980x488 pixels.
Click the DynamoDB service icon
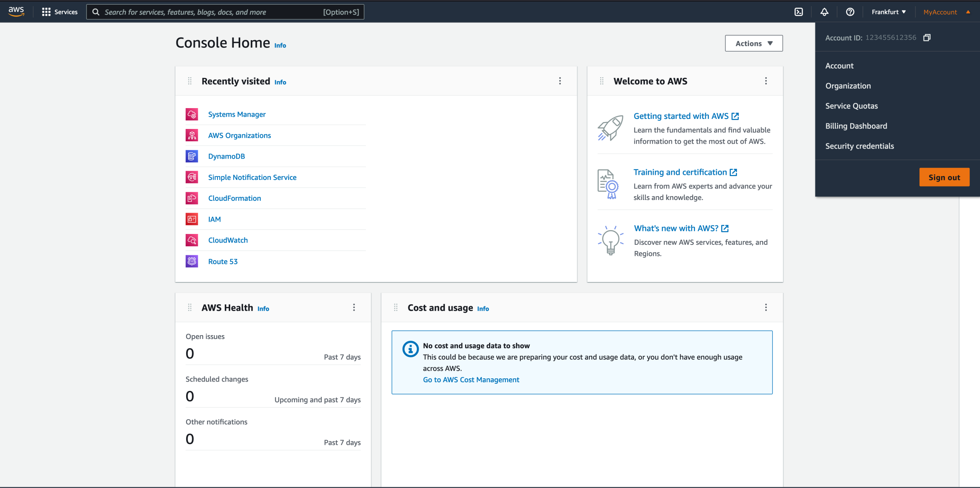pos(192,156)
